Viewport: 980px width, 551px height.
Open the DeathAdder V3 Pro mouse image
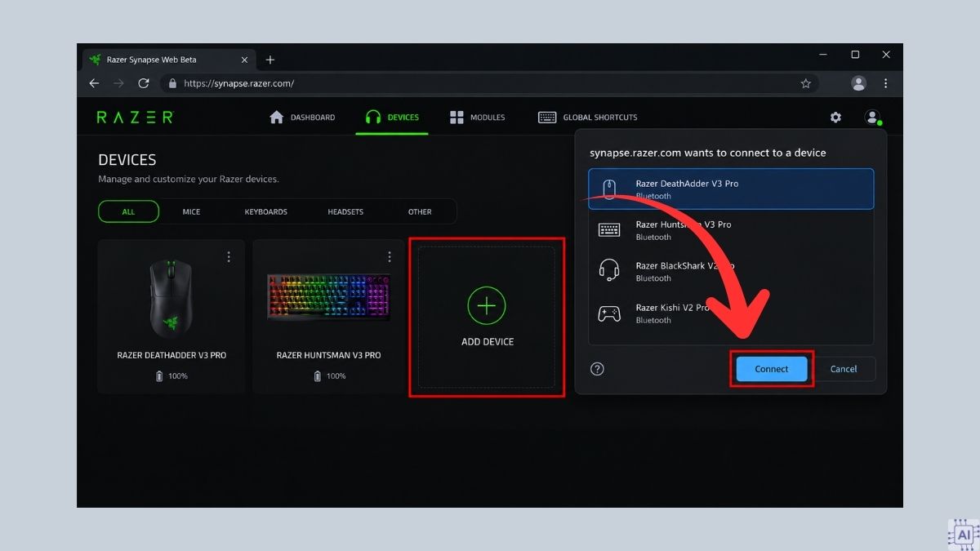tap(171, 297)
